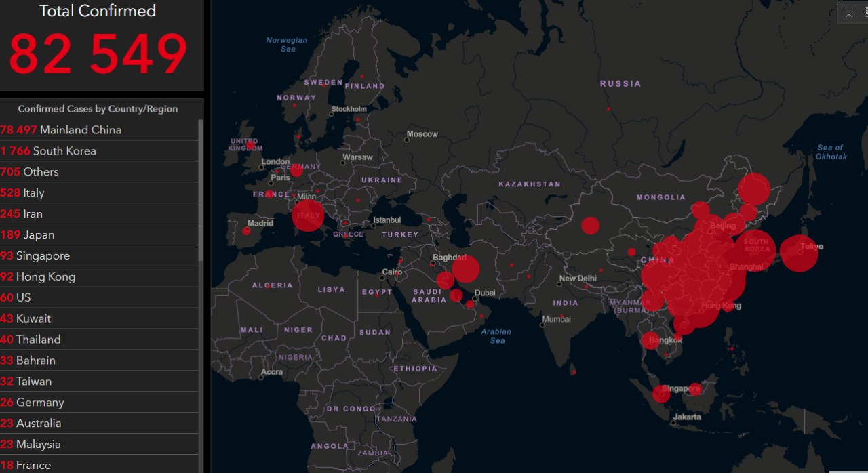
Task: Select the Malaysia row showing 23 cases
Action: (99, 445)
